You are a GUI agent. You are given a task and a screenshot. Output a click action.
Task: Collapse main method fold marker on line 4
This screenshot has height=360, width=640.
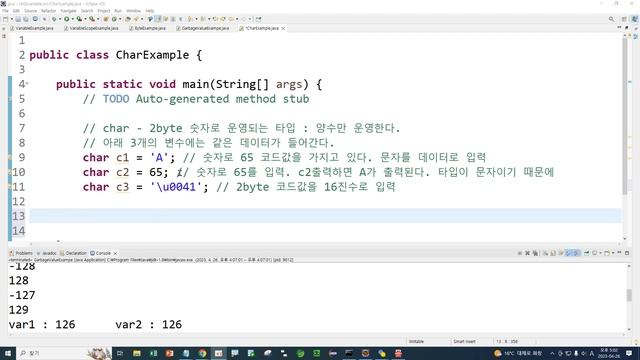27,84
